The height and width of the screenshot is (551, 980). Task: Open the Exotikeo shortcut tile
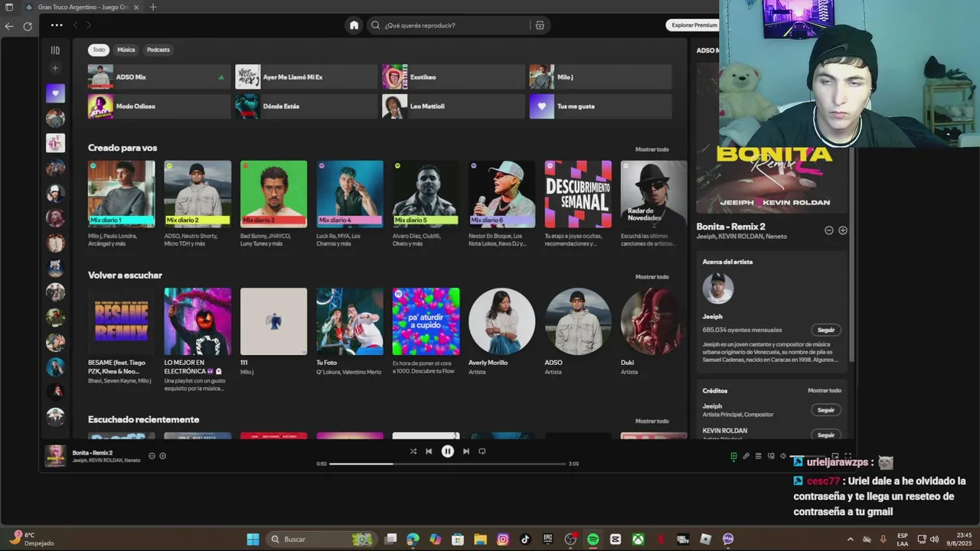pyautogui.click(x=453, y=77)
